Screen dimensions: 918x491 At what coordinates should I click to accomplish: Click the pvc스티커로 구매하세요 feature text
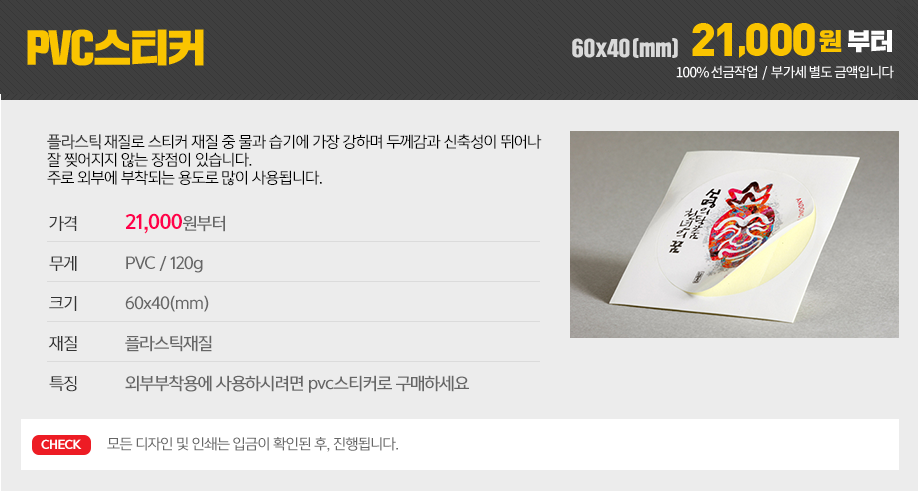click(x=388, y=383)
